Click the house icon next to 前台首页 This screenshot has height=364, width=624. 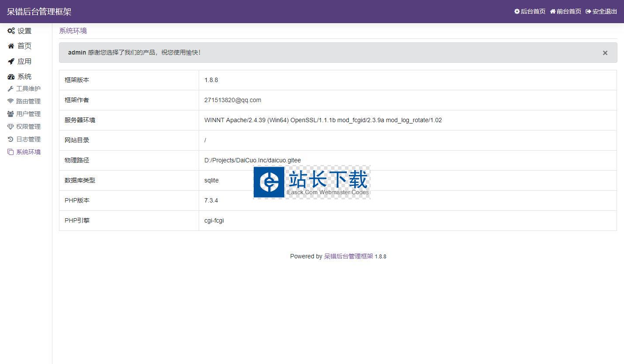553,11
